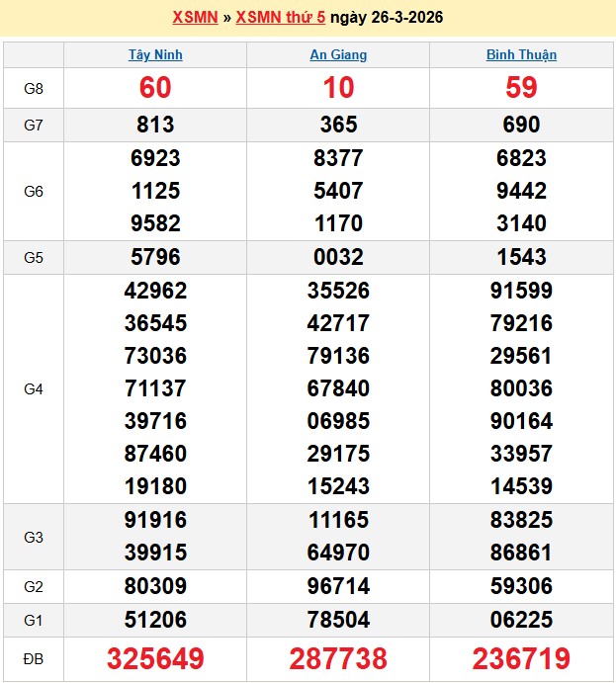Click the date text ngày 26-3-2026

click(x=386, y=17)
